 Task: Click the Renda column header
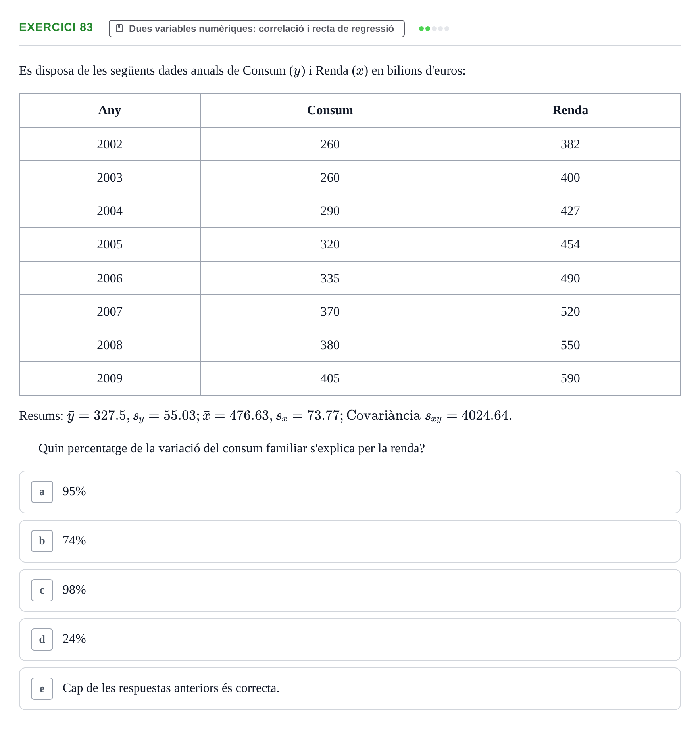(x=570, y=110)
